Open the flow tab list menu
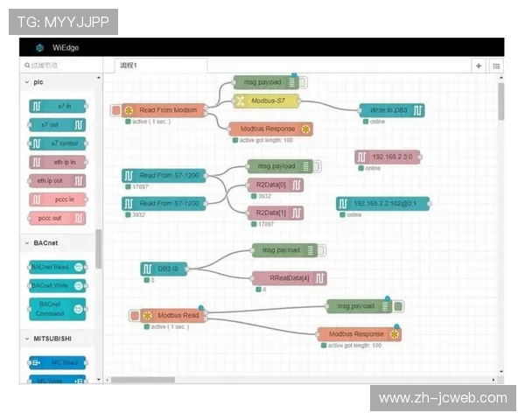Image resolution: width=525 pixels, height=420 pixels. [496, 66]
